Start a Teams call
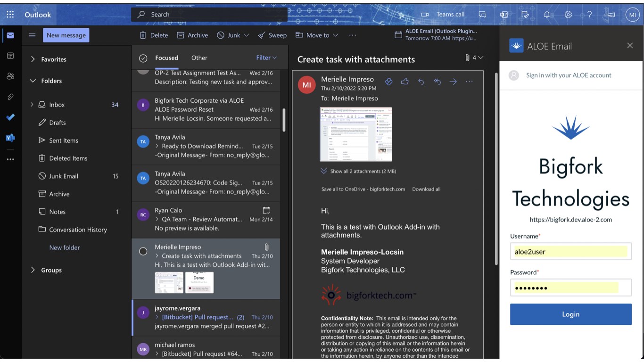 (443, 14)
